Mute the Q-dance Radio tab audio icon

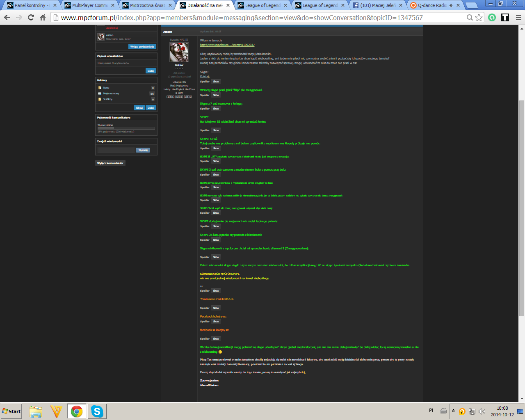(x=451, y=5)
